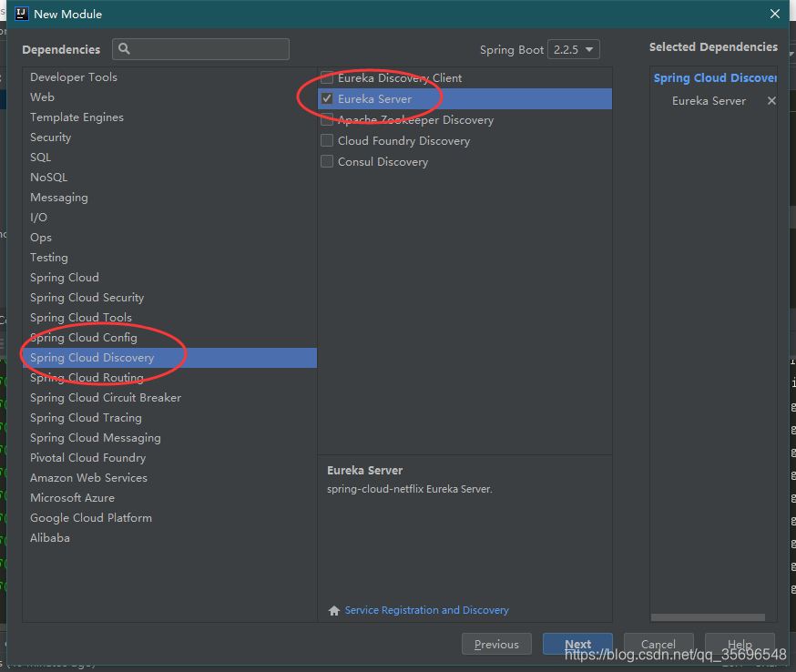Tick the Cloud Foundry Discovery checkbox
The image size is (796, 672).
327,140
